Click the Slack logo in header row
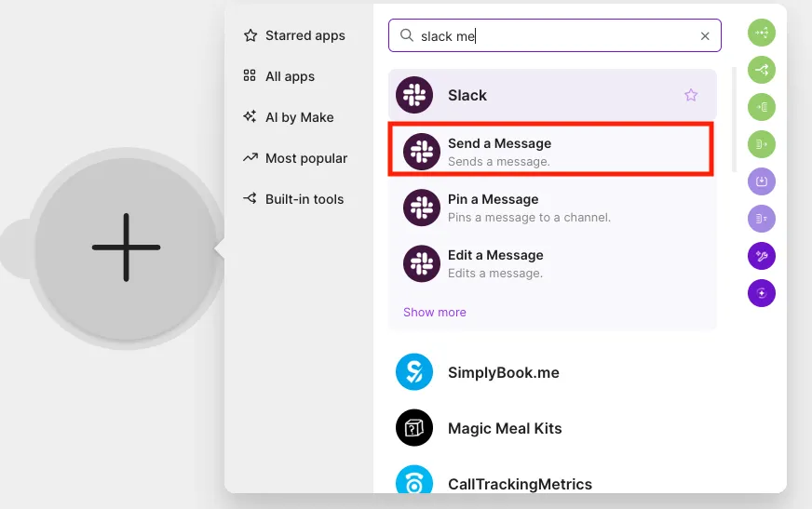This screenshot has width=812, height=509. [x=414, y=95]
